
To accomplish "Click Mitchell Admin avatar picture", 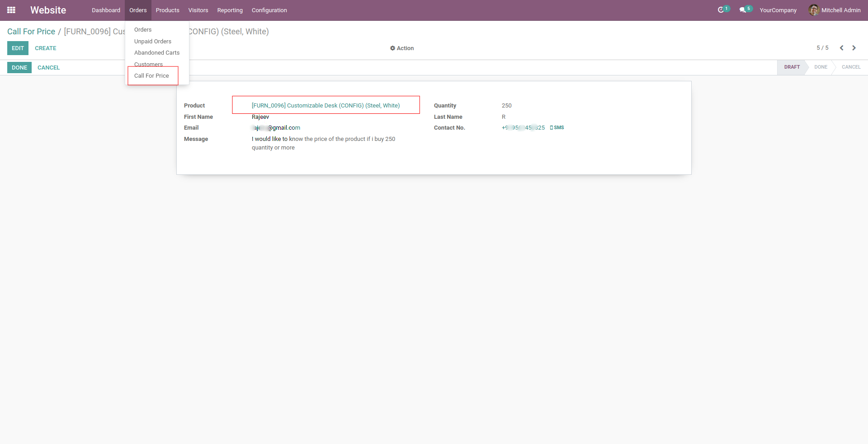I will click(814, 10).
